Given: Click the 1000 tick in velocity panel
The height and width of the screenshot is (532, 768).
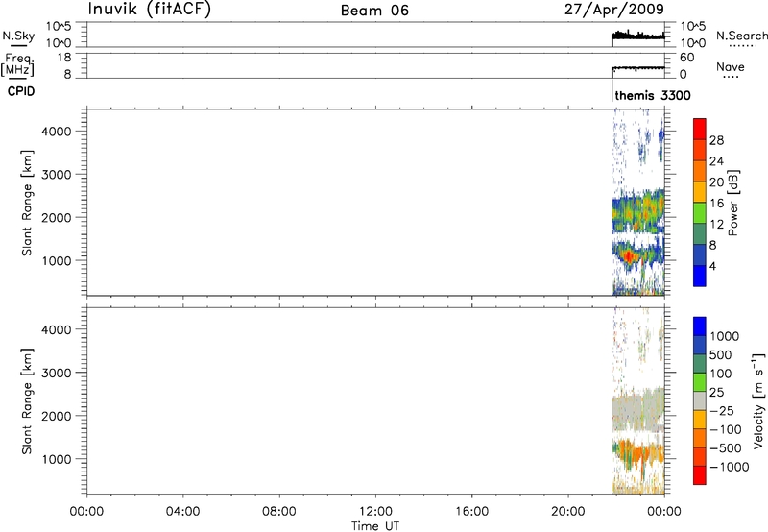Looking at the screenshot, I should click(57, 459).
